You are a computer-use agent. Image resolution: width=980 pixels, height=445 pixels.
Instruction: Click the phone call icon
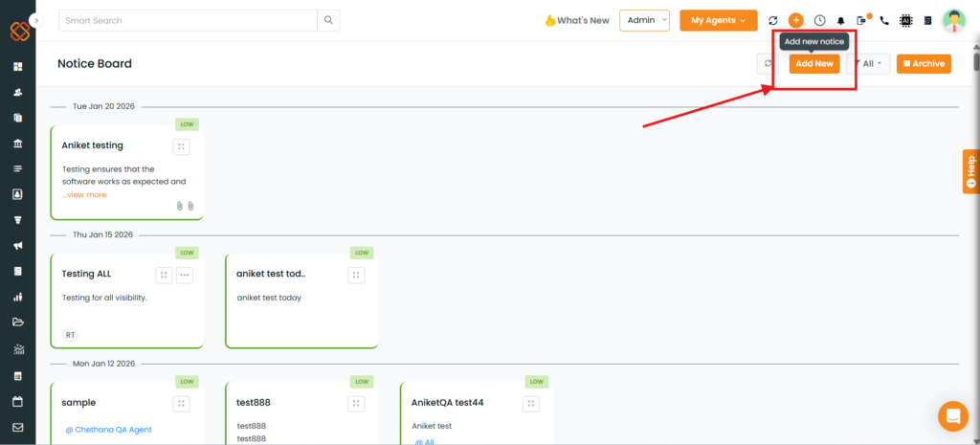883,20
